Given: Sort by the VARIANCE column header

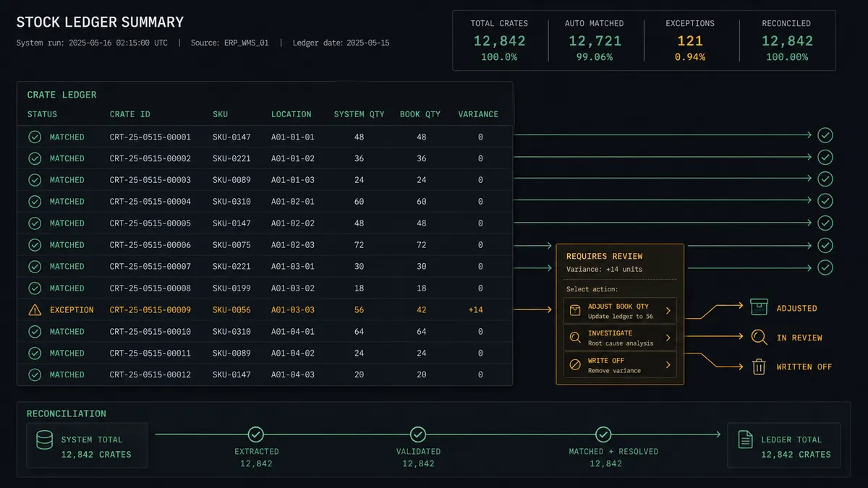Looking at the screenshot, I should click(478, 114).
